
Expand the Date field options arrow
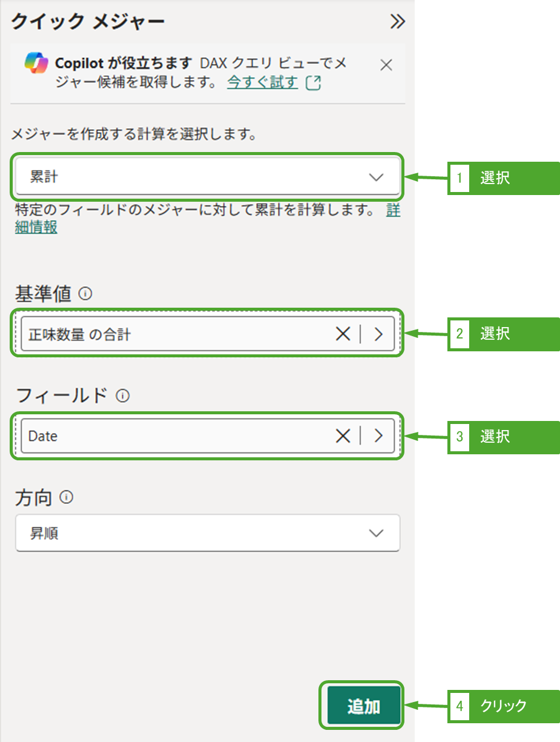(x=379, y=436)
